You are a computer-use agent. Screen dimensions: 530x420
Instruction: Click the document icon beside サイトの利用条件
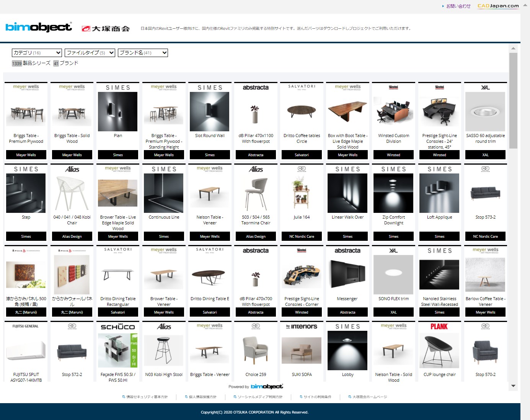tap(301, 397)
